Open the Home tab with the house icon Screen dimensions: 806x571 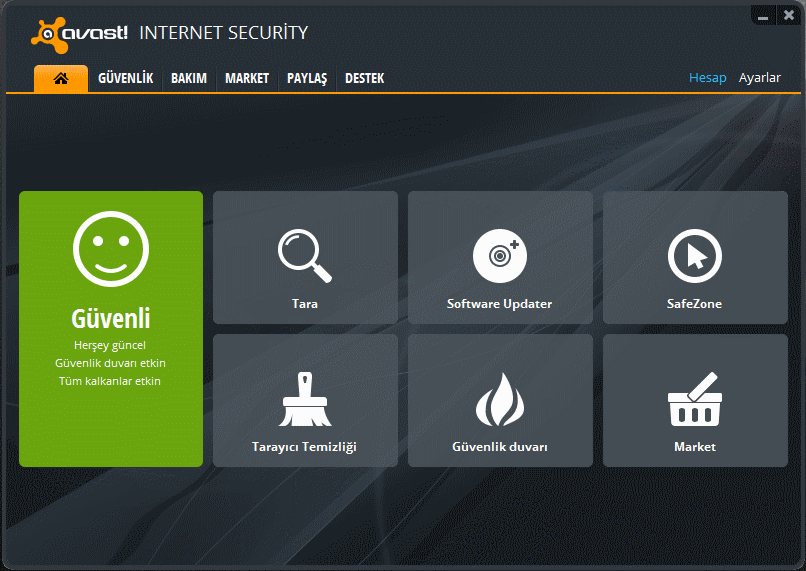pyautogui.click(x=61, y=78)
